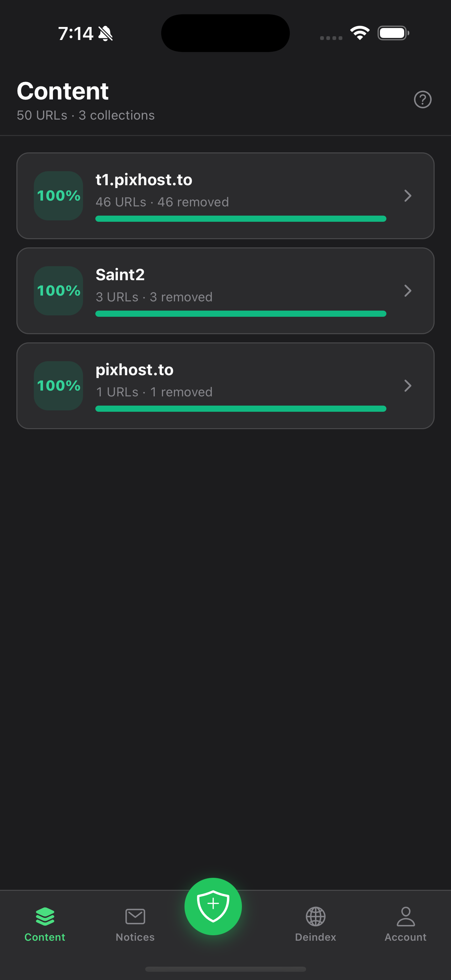The width and height of the screenshot is (451, 980).
Task: Click the pixhost.to green progress bar
Action: coord(241,409)
